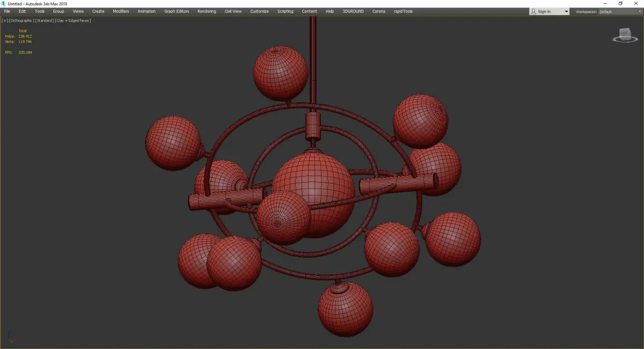This screenshot has width=644, height=349.
Task: Open the 3DGROUND menu
Action: tap(352, 11)
